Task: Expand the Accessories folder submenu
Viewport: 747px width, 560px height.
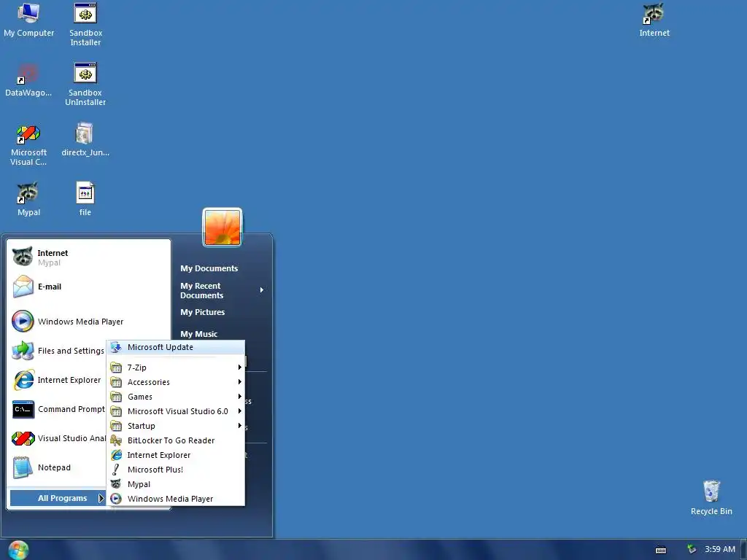Action: point(176,382)
